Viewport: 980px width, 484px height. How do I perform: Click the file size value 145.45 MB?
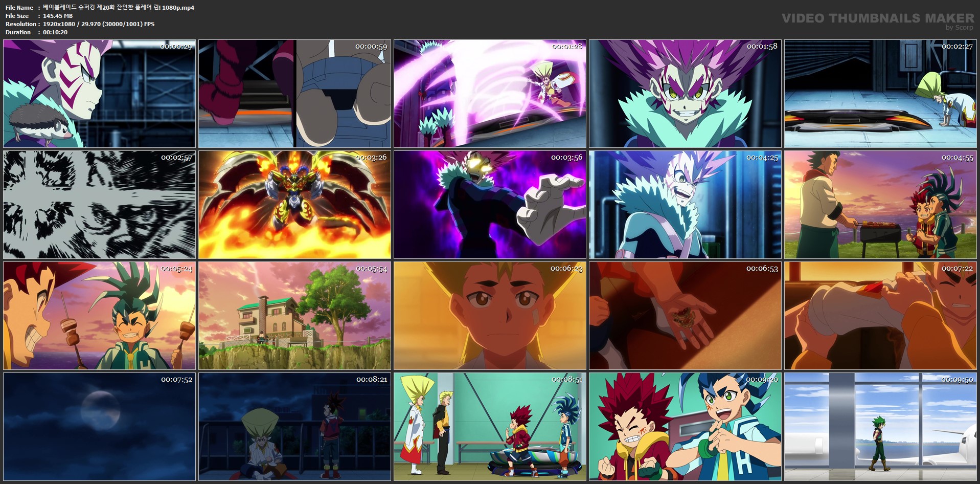[58, 16]
